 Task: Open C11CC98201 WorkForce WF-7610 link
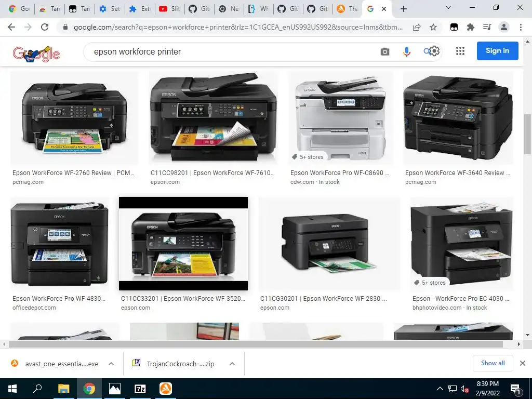(x=212, y=172)
